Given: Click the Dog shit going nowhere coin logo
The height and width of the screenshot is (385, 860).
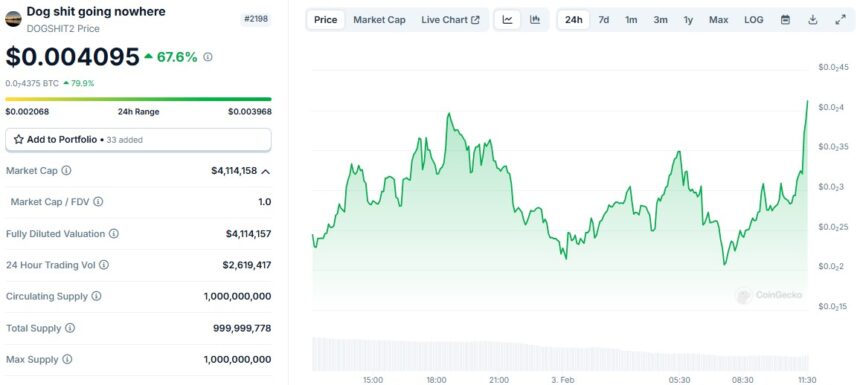Looking at the screenshot, I should (13, 19).
